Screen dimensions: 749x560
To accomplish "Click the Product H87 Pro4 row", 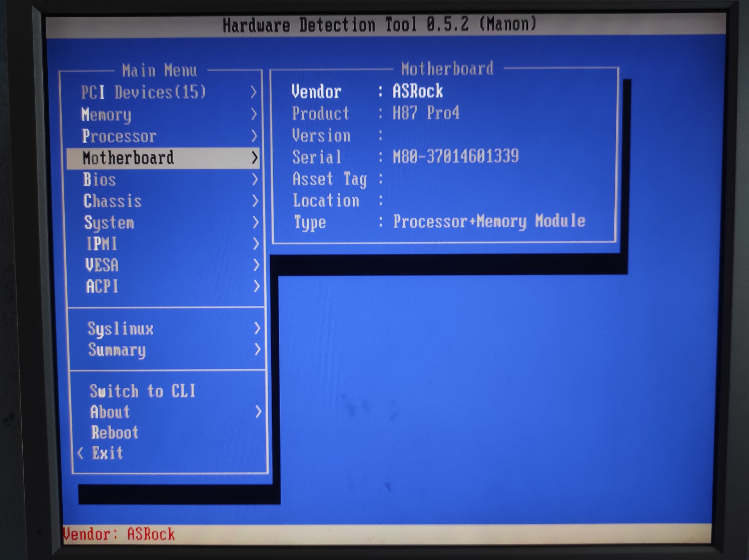I will pos(375,113).
